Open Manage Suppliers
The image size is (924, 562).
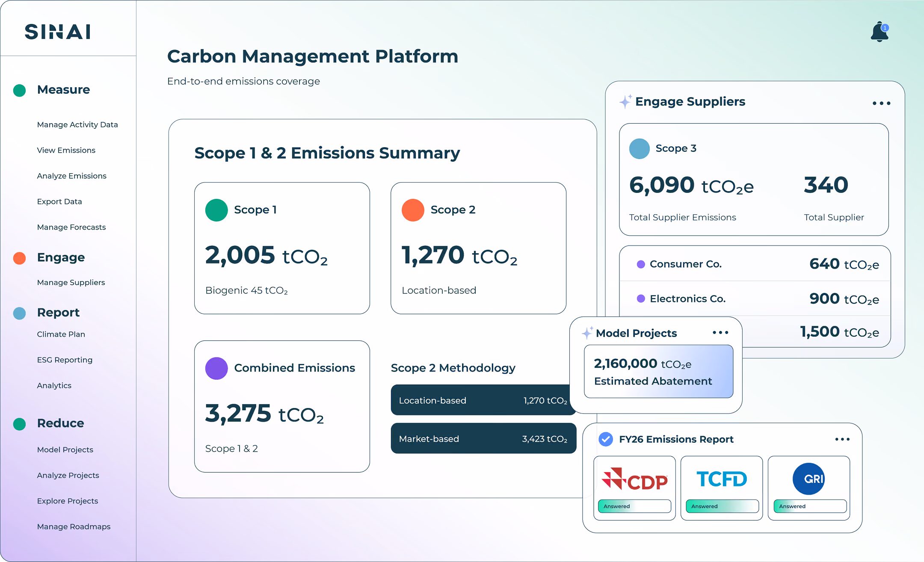71,282
